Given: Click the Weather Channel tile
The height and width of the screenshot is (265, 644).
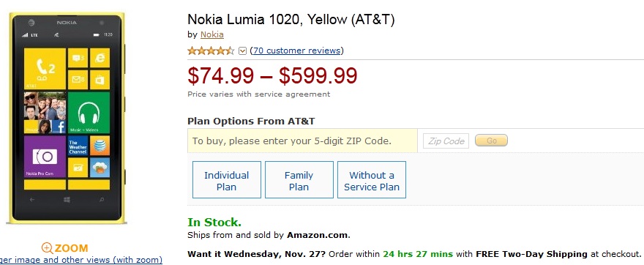Looking at the screenshot, I should click(78, 146).
